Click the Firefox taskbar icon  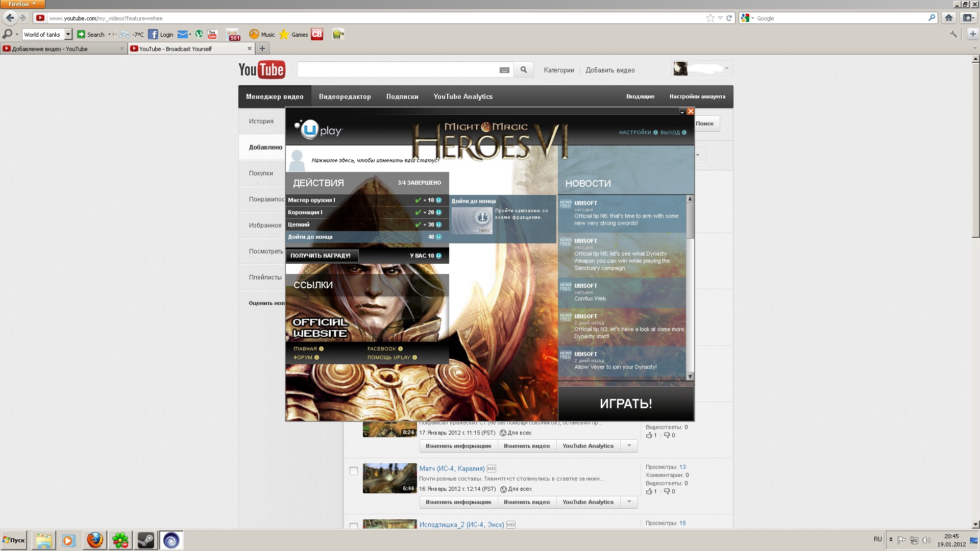pos(95,540)
